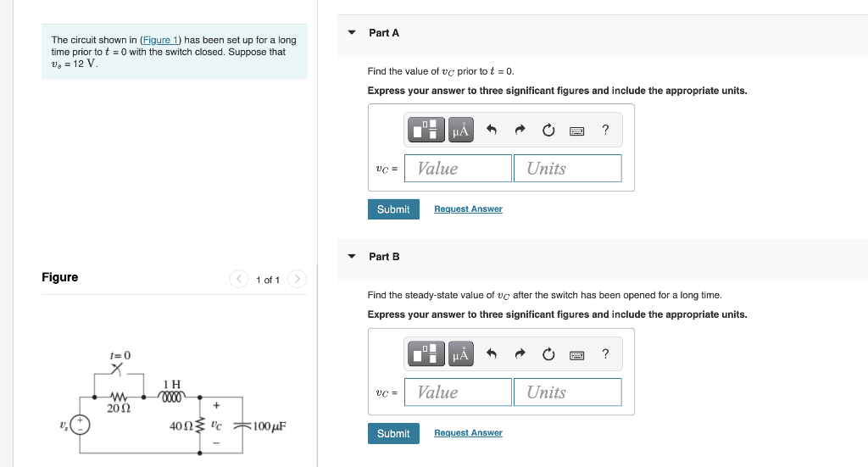Redo the edit in Part A answer toolbar

click(520, 130)
